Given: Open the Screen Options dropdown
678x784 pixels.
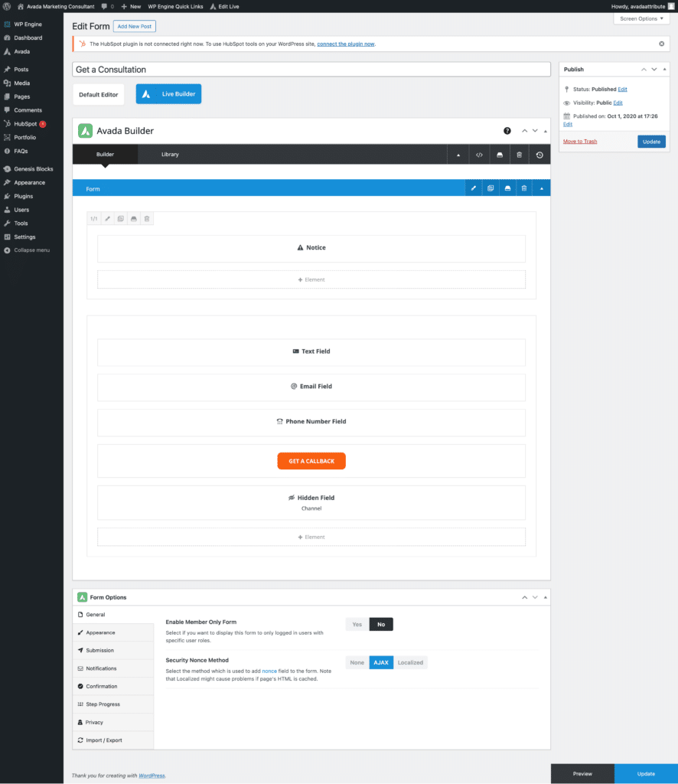Looking at the screenshot, I should [x=641, y=18].
